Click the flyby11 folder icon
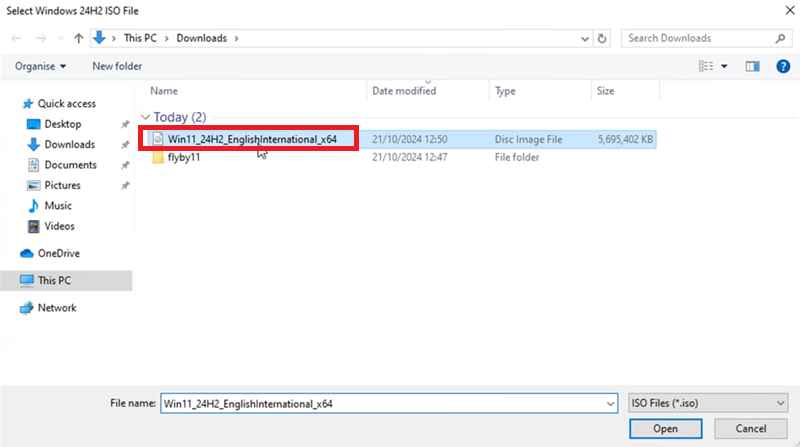This screenshot has width=800, height=447. [x=158, y=157]
